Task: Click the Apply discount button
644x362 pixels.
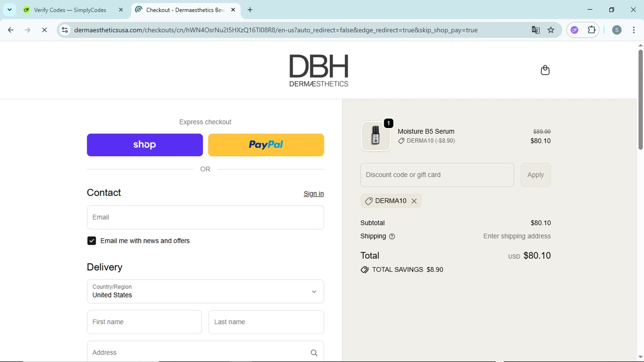Action: tap(535, 175)
